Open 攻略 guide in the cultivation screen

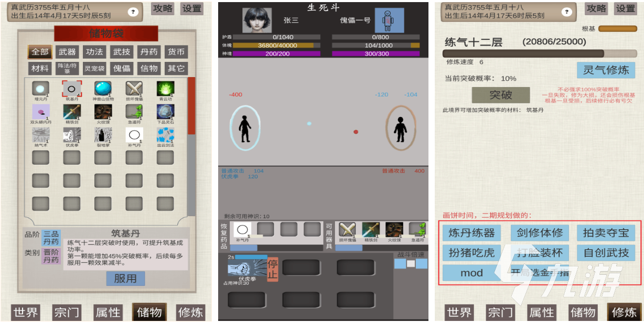[596, 8]
